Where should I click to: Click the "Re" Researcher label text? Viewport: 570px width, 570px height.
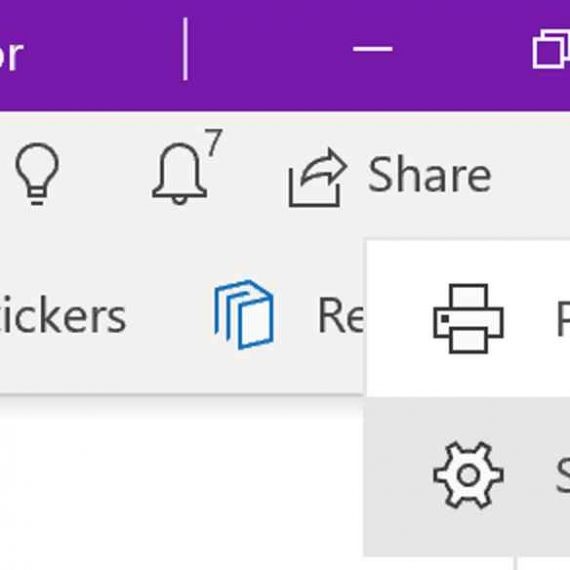[341, 315]
